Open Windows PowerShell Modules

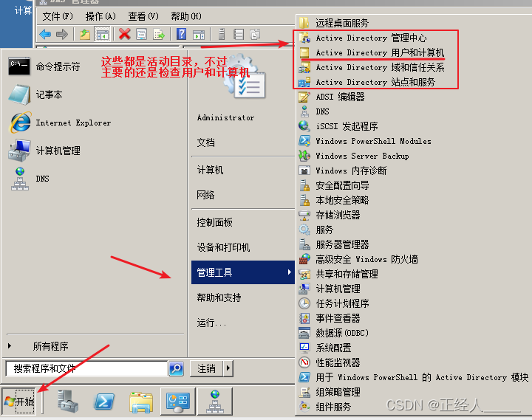pyautogui.click(x=365, y=141)
